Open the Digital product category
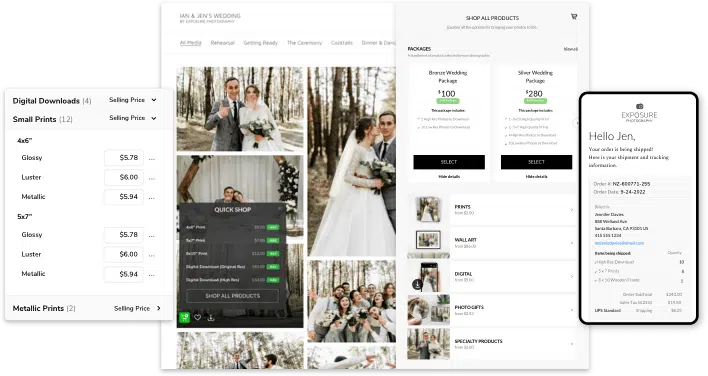This screenshot has width=708, height=376. pos(514,277)
